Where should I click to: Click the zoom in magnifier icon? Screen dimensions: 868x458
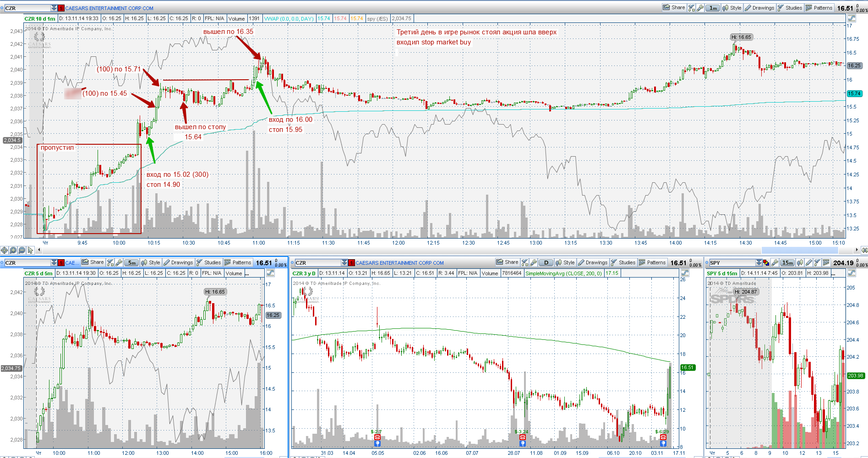click(13, 250)
